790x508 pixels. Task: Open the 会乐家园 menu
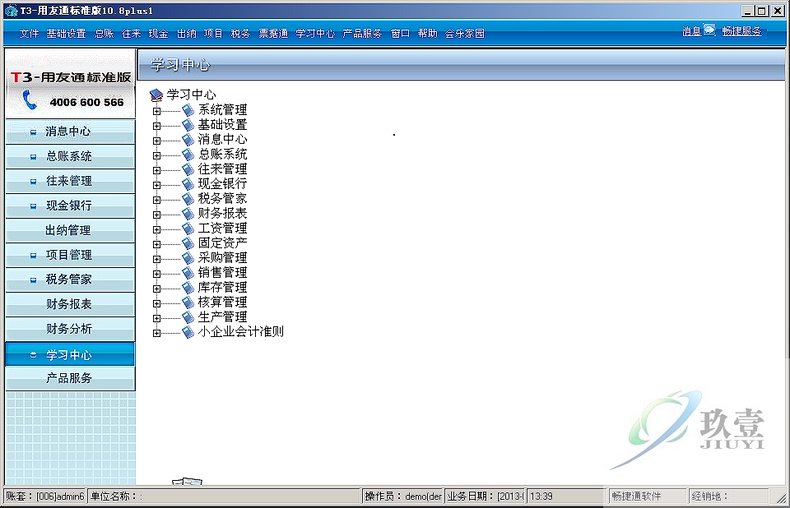(465, 33)
